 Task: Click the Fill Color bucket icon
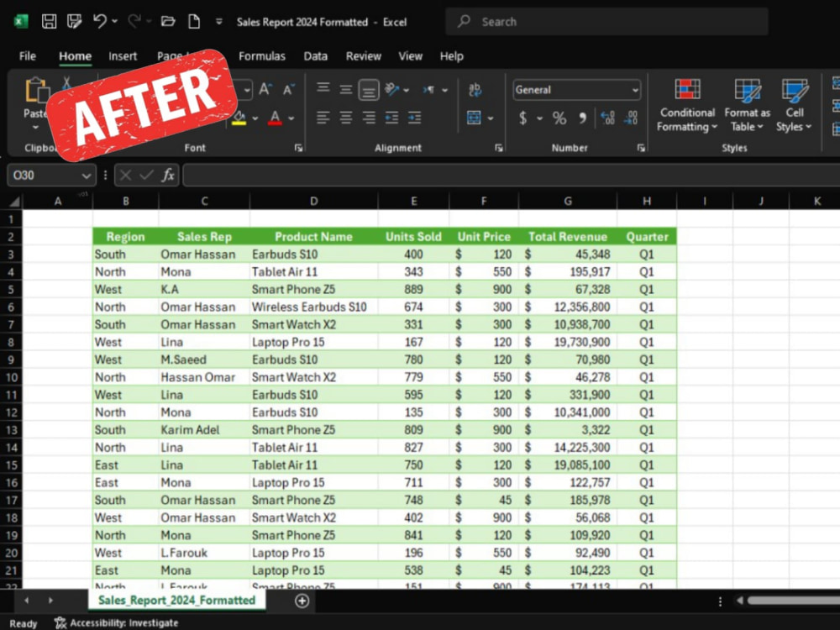[239, 118]
